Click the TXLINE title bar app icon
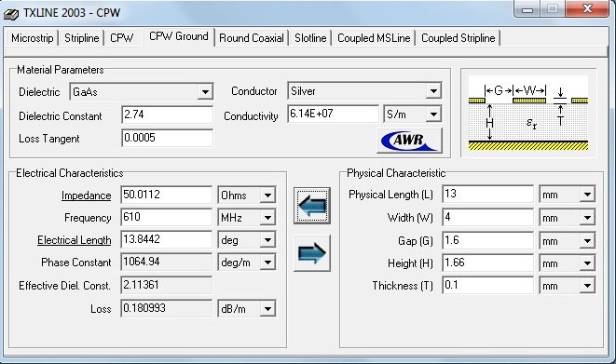Viewport: 616px width, 364px height. [x=10, y=14]
